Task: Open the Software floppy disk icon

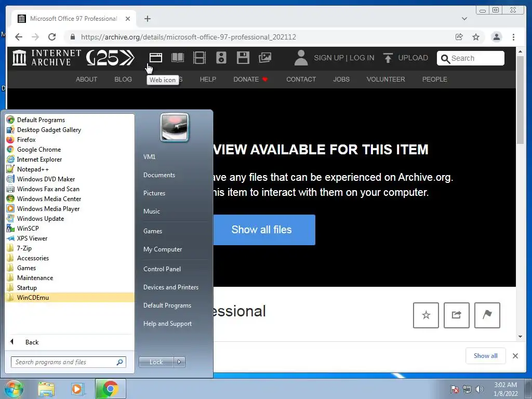Action: (x=243, y=58)
